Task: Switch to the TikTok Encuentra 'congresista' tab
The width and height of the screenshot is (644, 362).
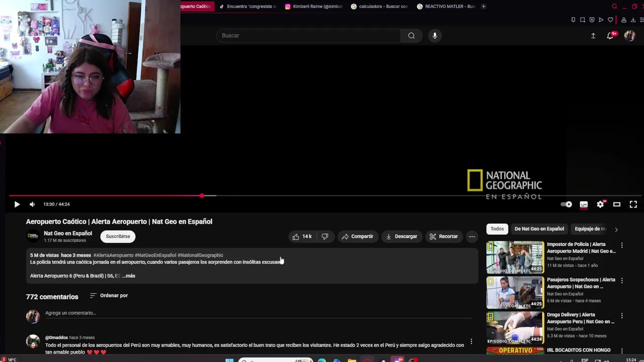Action: (x=249, y=7)
